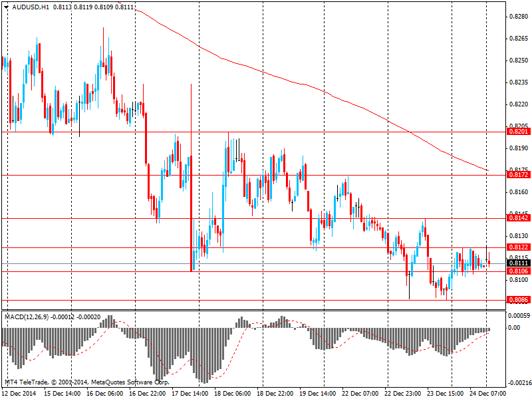Click the 0.8280 price scale value

pos(519,17)
